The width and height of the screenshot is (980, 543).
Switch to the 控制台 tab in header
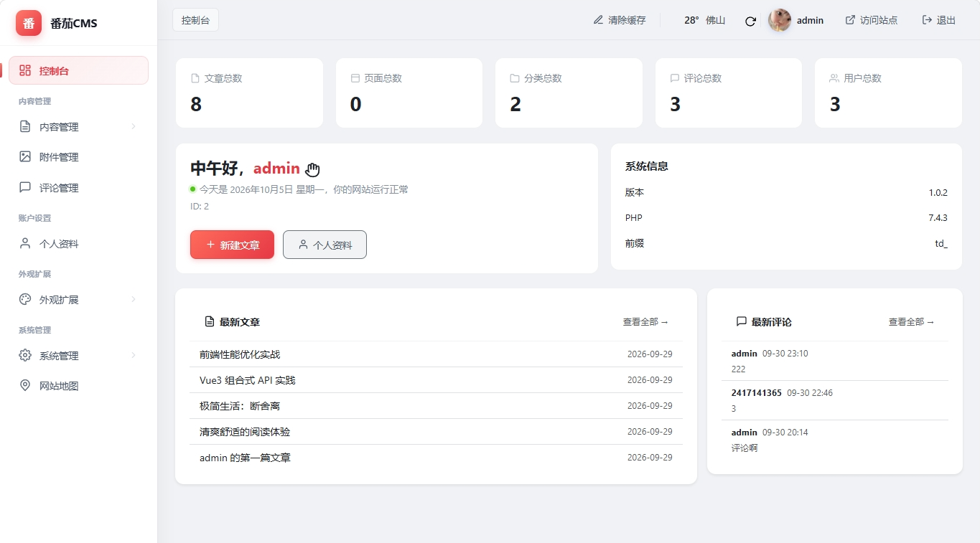point(195,20)
